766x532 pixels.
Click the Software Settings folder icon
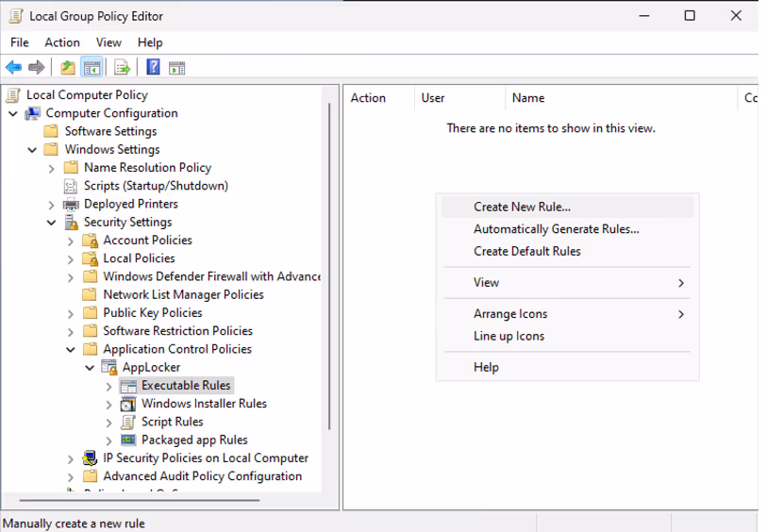51,131
